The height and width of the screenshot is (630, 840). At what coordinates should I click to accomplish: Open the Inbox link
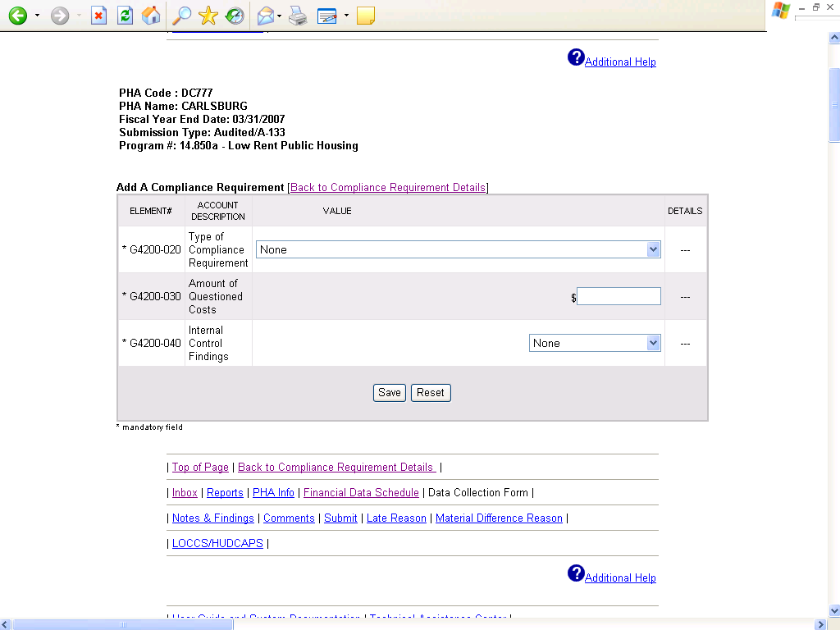[185, 492]
